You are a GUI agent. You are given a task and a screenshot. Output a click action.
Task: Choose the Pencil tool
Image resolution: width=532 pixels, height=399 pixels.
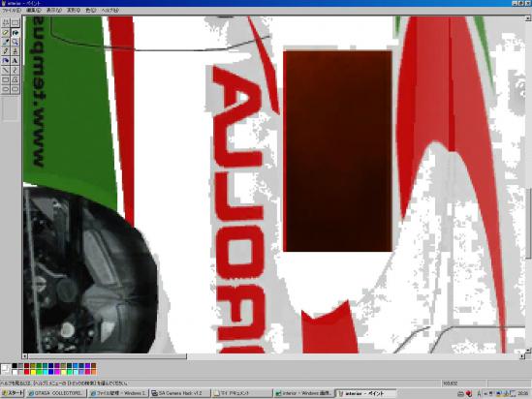[6, 51]
